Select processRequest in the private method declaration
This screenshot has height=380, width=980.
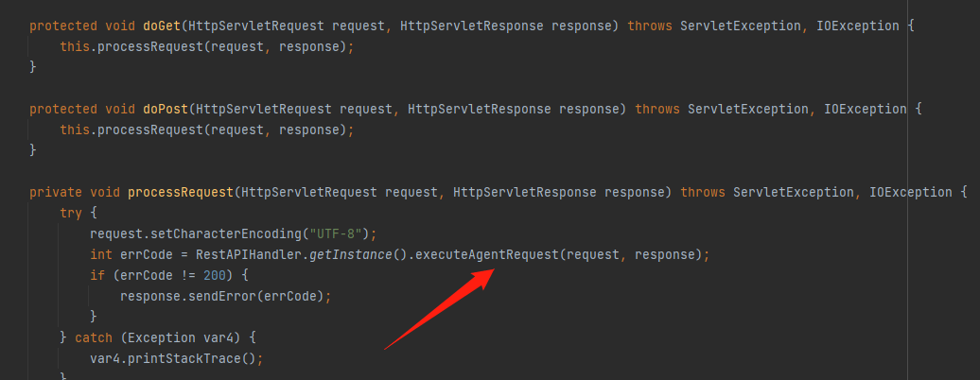181,192
